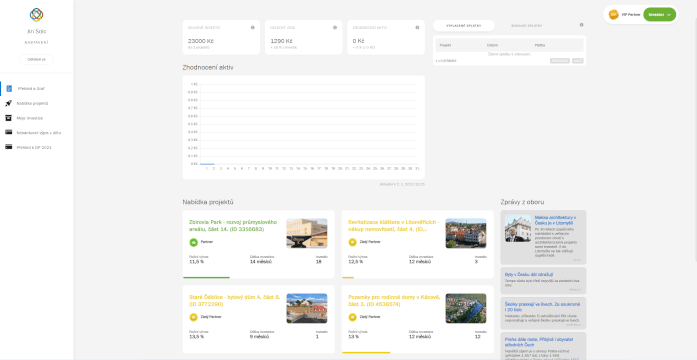Viewport: 697px width, 360px height.
Task: Open the Přehled a Graf sidebar icon
Action: pyautogui.click(x=9, y=88)
